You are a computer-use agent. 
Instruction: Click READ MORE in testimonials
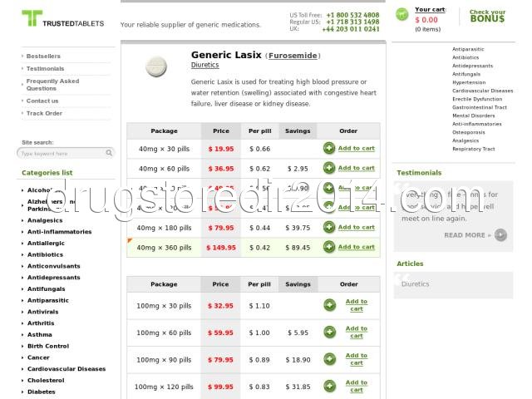pyautogui.click(x=467, y=235)
